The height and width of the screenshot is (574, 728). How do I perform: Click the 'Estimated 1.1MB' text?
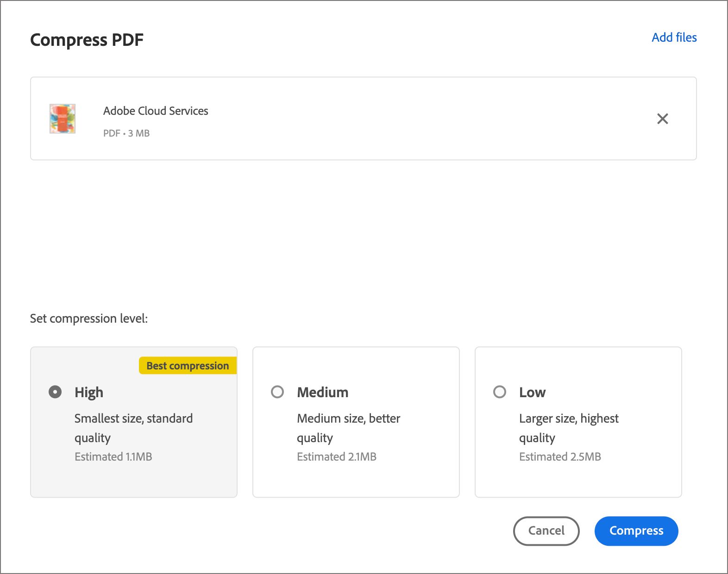pos(113,457)
